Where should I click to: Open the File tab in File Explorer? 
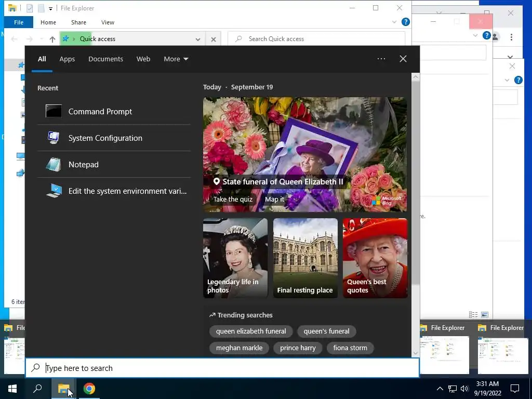click(19, 22)
